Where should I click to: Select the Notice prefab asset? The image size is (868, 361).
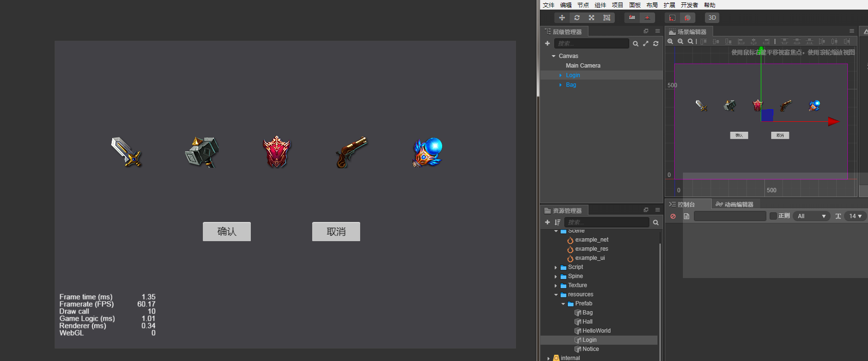click(x=591, y=349)
